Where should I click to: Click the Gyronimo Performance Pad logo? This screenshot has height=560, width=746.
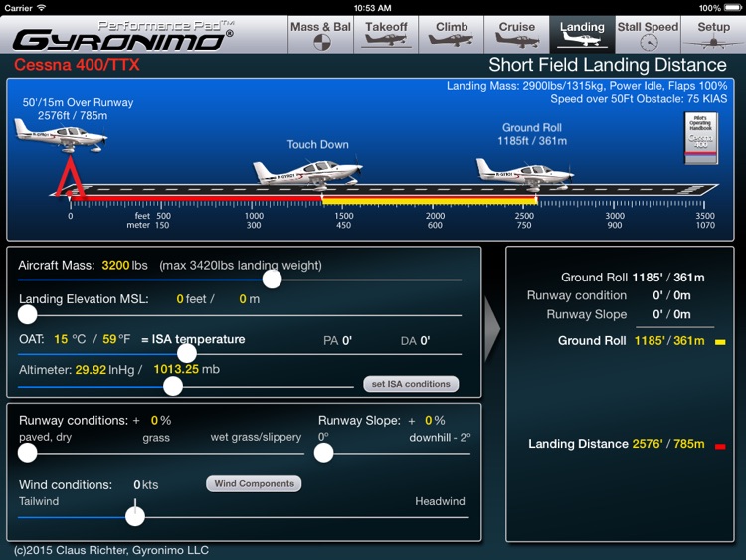click(x=123, y=36)
